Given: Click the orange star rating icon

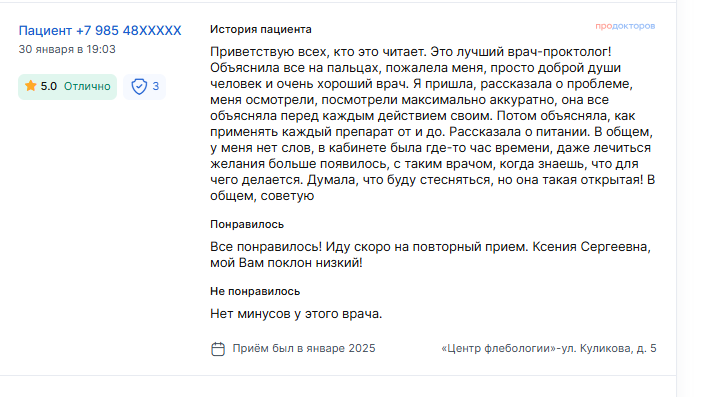Looking at the screenshot, I should [x=31, y=86].
